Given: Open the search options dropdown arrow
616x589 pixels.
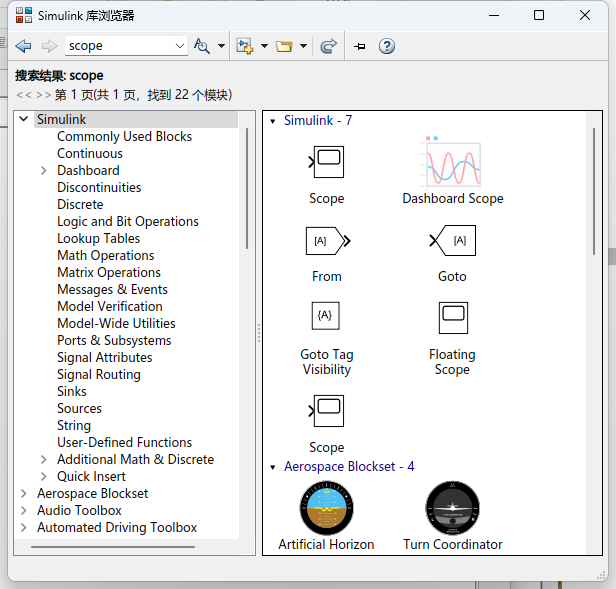Looking at the screenshot, I should (x=221, y=46).
